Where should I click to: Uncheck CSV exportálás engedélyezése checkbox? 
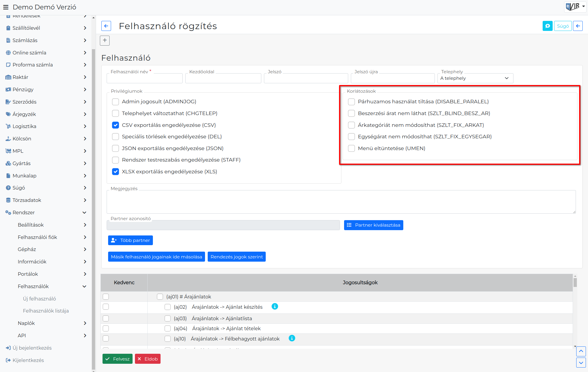click(115, 125)
